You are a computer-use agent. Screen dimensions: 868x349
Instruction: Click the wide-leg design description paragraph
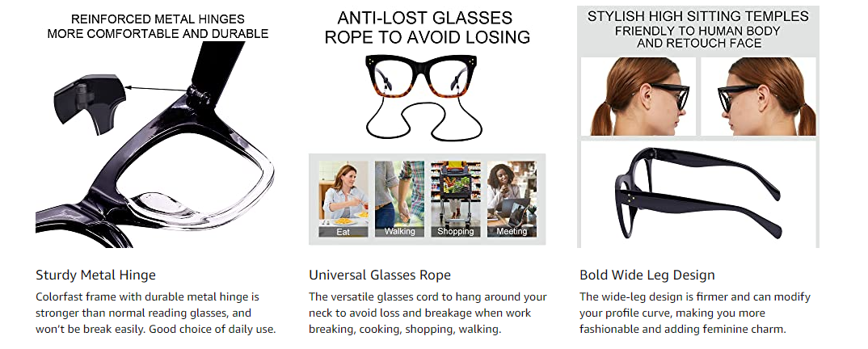(x=695, y=313)
